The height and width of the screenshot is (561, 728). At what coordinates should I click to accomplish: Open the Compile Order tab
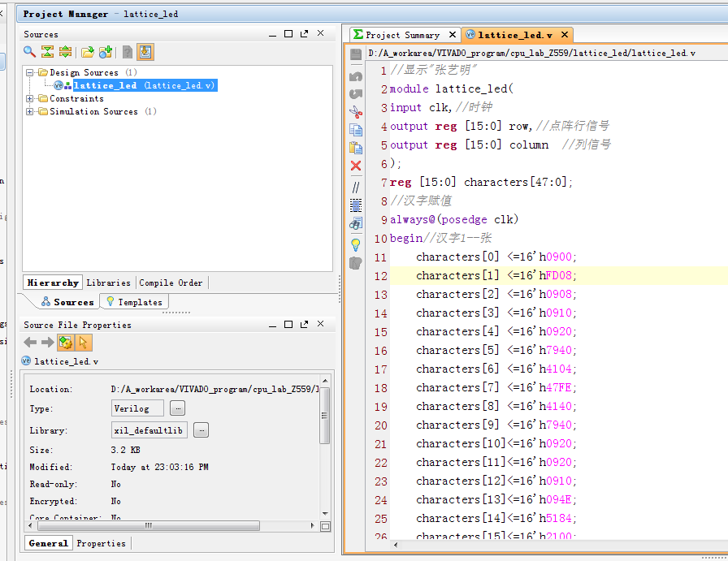click(171, 283)
